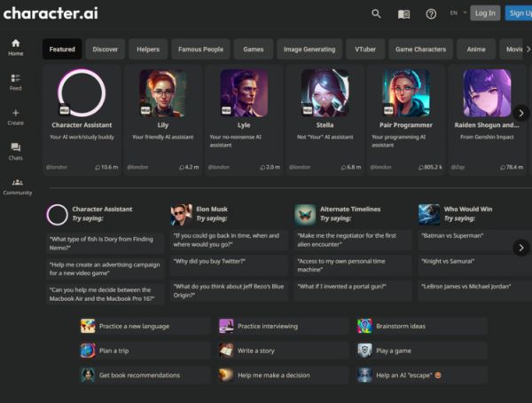This screenshot has height=403, width=532.
Task: Click the help question mark icon
Action: [x=431, y=13]
